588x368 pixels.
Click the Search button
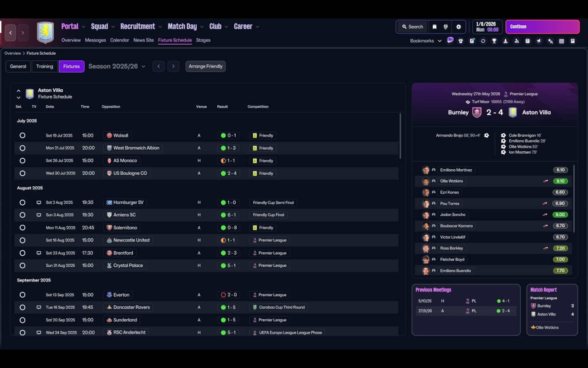[x=412, y=27]
